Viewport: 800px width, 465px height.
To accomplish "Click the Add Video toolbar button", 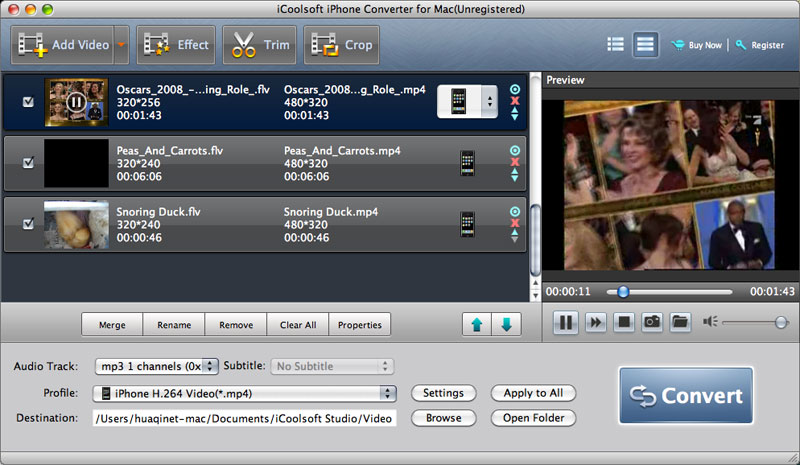I will tap(62, 44).
